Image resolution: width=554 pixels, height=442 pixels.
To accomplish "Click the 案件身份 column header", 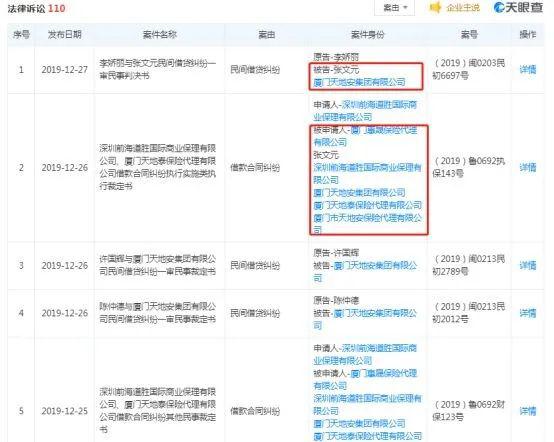I will pyautogui.click(x=367, y=35).
